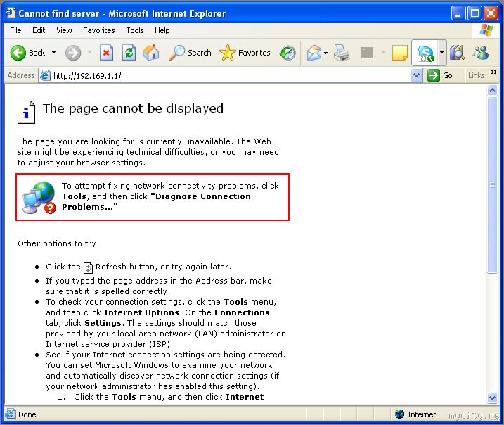Image resolution: width=504 pixels, height=425 pixels.
Task: Maximize the Internet Explorer window
Action: click(x=474, y=13)
